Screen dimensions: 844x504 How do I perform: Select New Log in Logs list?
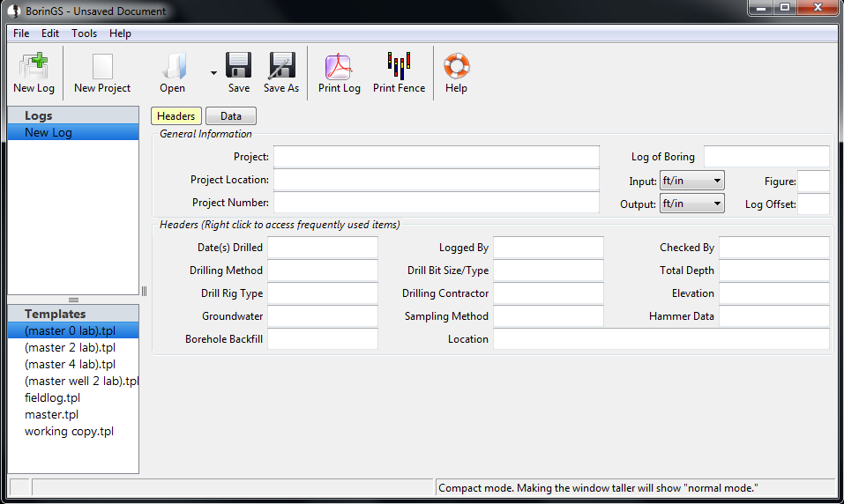(73, 132)
